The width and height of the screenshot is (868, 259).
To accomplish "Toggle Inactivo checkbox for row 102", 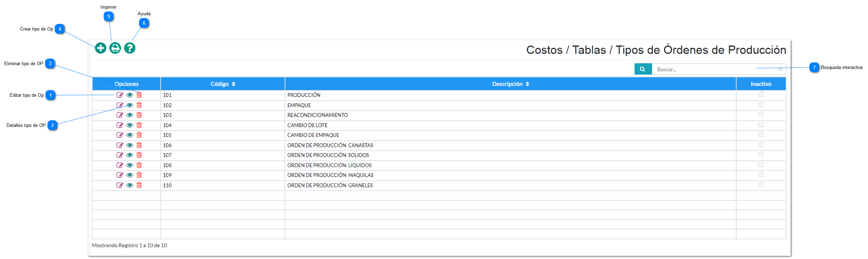I will (x=761, y=105).
